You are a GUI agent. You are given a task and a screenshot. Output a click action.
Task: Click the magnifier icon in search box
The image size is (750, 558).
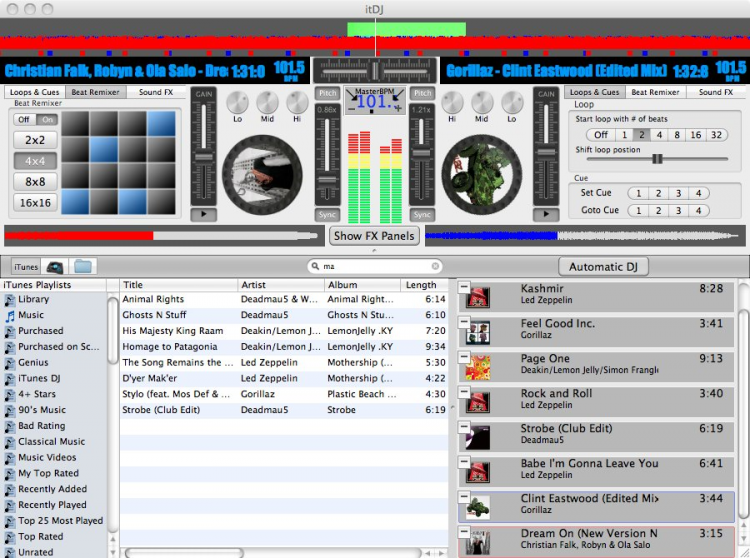pyautogui.click(x=315, y=266)
